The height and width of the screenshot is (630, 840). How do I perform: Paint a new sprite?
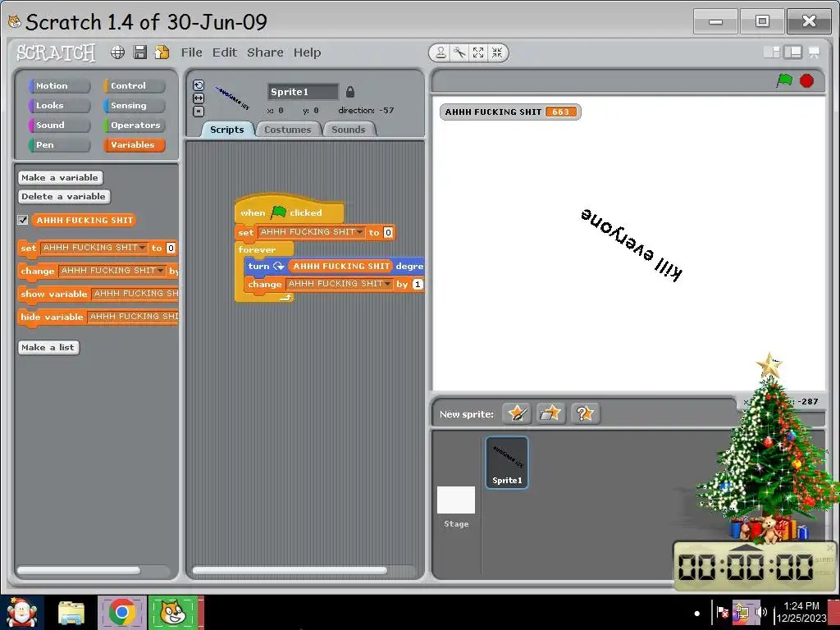517,413
